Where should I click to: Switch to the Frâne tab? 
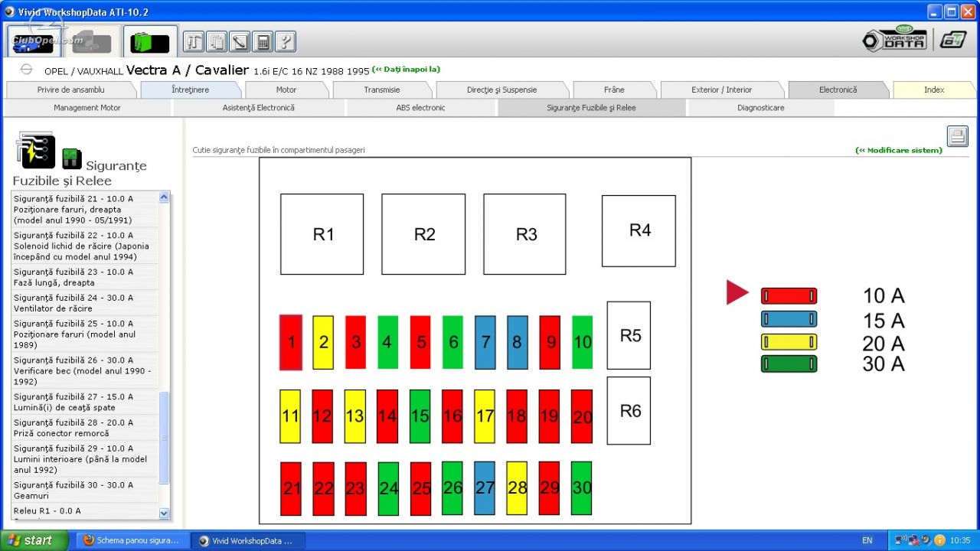pyautogui.click(x=614, y=90)
